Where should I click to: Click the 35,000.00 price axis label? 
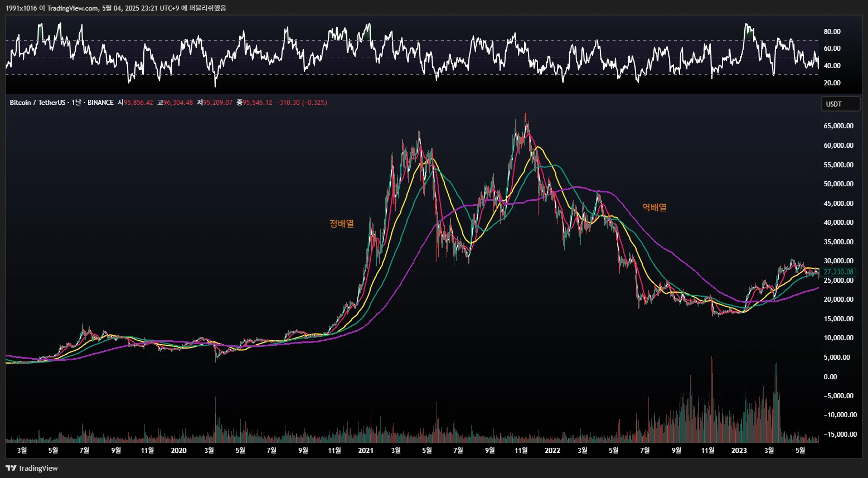(x=838, y=242)
